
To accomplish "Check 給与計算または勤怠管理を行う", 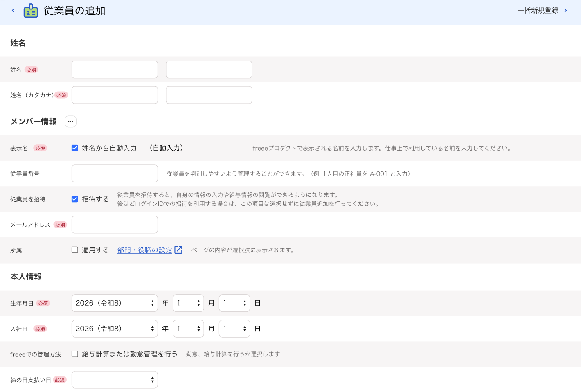I will click(75, 354).
